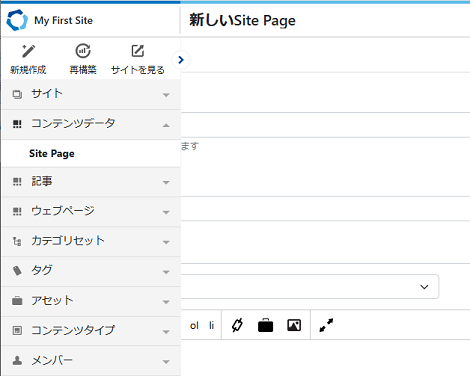The image size is (470, 376).
Task: Expand the サイト menu section
Action: point(91,94)
